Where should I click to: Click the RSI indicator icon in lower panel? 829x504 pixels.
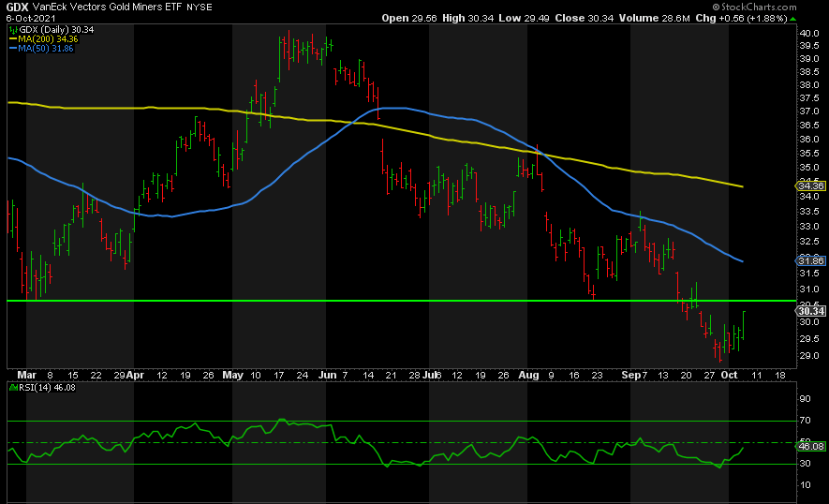13,388
